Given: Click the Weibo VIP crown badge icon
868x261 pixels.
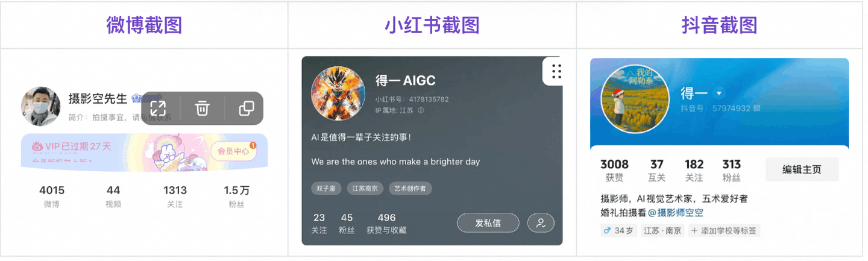Looking at the screenshot, I should click(x=137, y=98).
